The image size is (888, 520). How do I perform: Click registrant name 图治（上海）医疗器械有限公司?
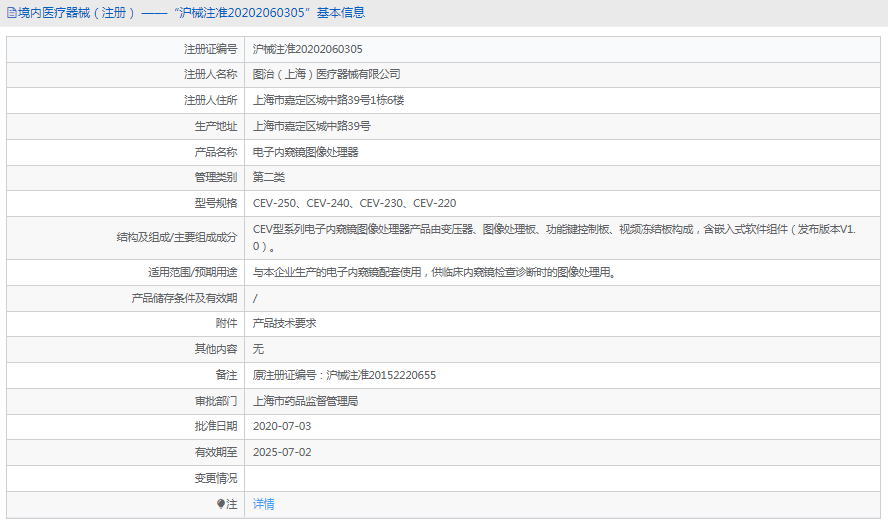[x=326, y=74]
